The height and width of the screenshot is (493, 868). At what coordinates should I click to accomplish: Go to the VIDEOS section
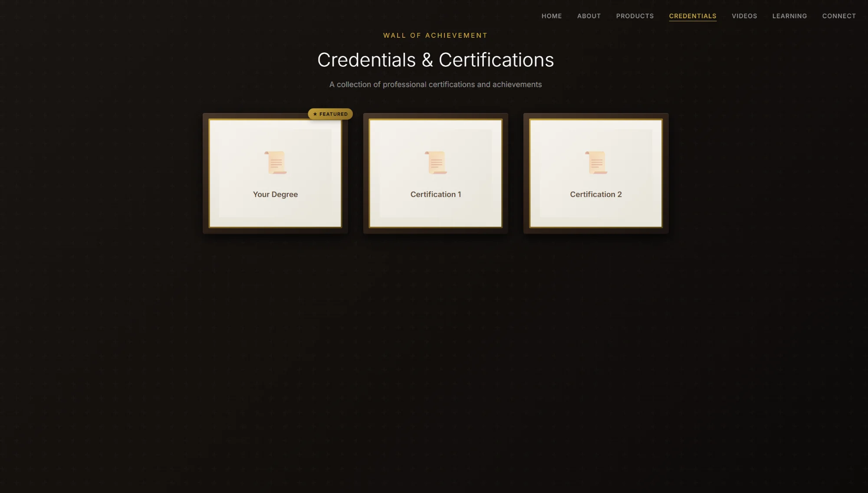coord(744,16)
